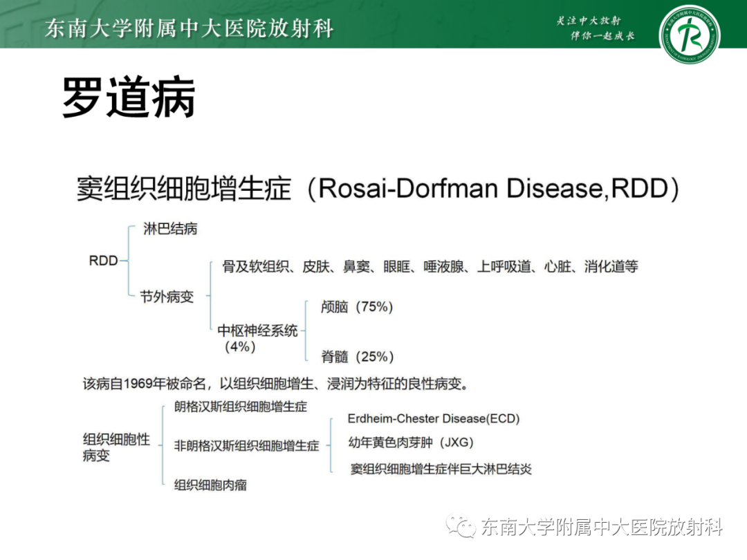Click the 组织细胞性病变 root label

coord(116,447)
